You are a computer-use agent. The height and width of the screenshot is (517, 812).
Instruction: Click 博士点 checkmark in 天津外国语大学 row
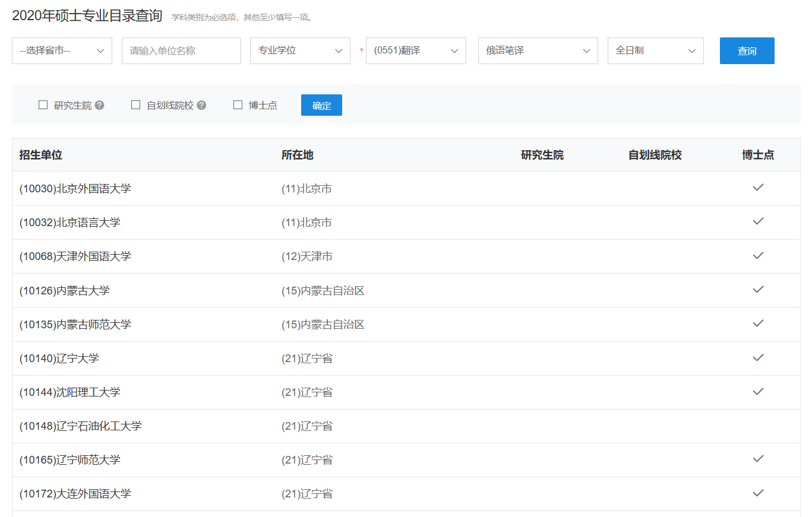(x=758, y=256)
